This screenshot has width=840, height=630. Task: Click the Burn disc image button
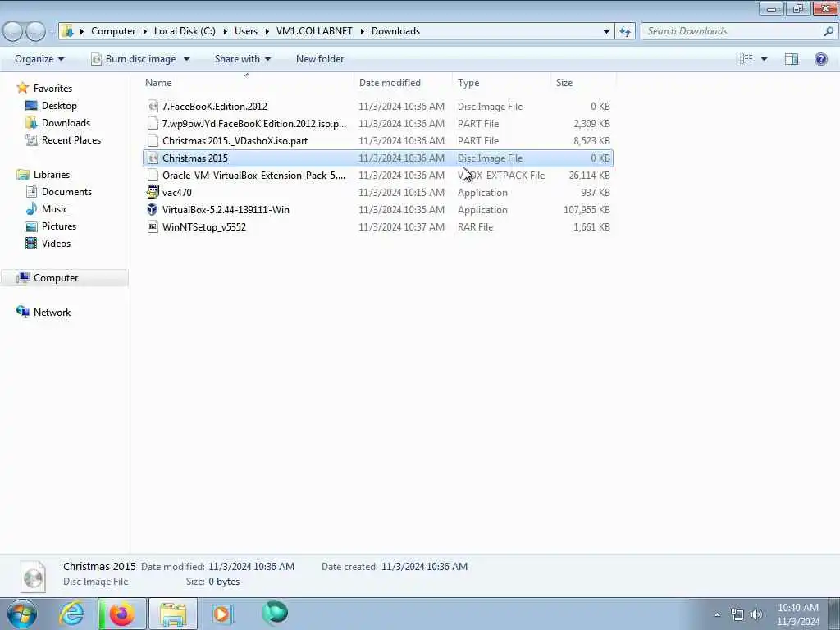(134, 59)
